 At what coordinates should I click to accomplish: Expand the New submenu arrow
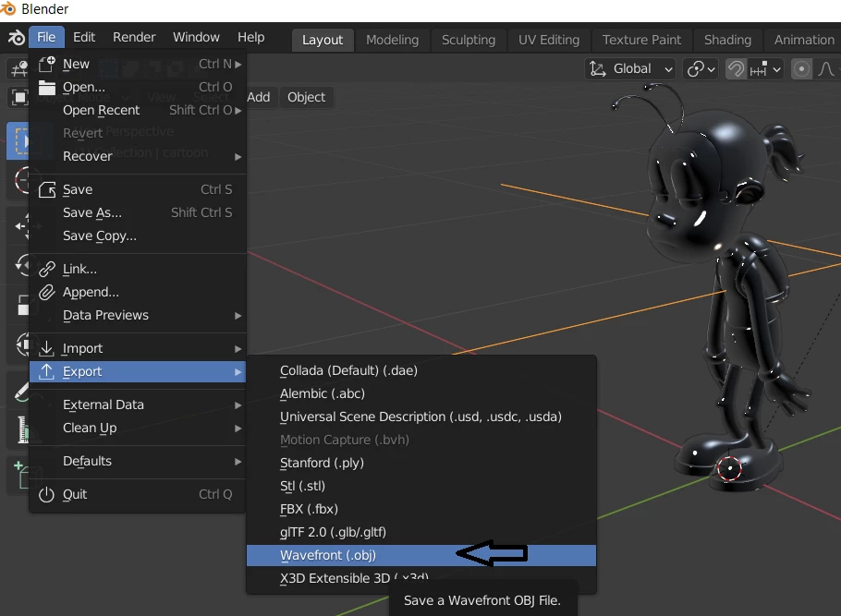point(238,65)
